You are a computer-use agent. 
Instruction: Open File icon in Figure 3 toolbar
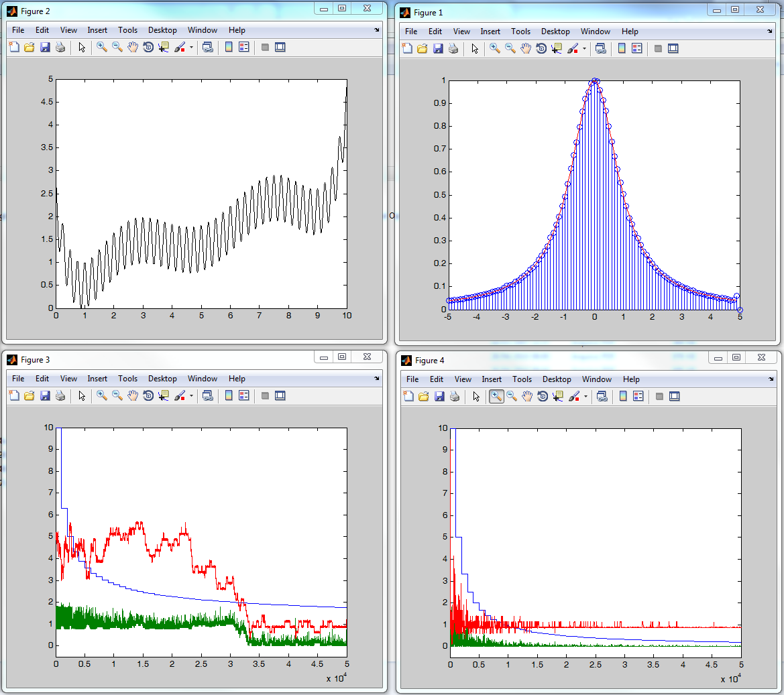point(29,395)
